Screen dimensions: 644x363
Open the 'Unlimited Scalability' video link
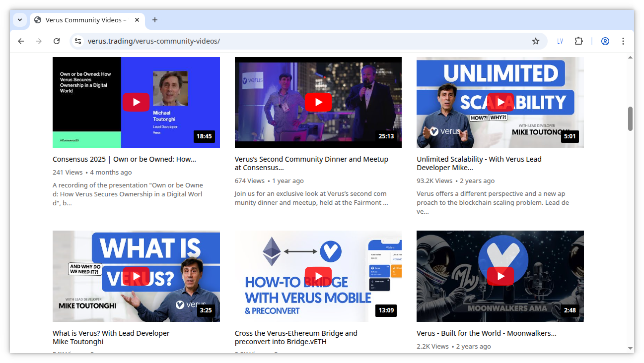point(479,163)
